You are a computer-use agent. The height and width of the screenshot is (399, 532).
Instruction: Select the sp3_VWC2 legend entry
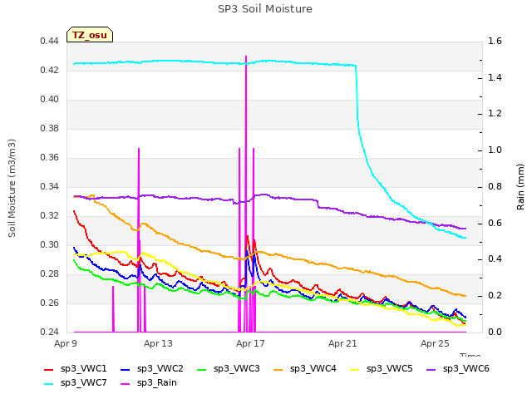coord(152,368)
